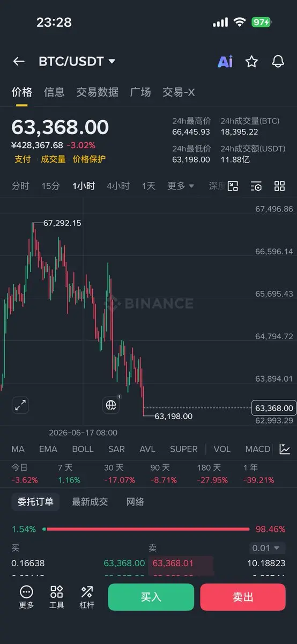
Task: Tap the ask price 63,368.01 in order book
Action: coord(173,563)
